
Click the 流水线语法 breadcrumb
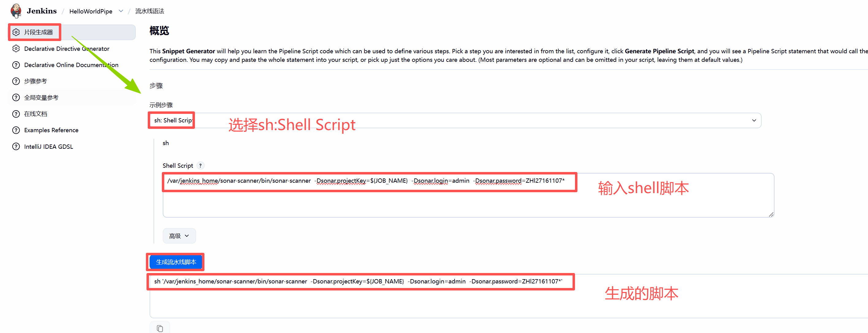coord(150,11)
